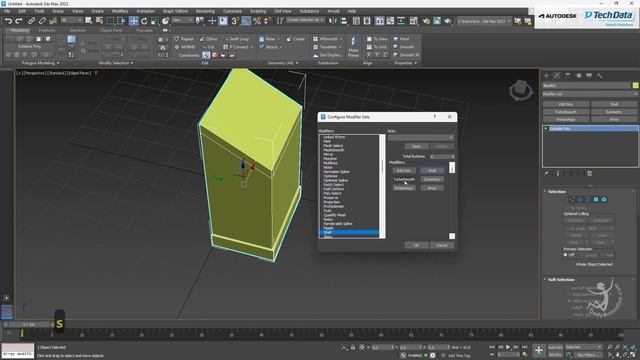
Task: Select Editable Poly in modifier stack
Action: click(x=591, y=129)
